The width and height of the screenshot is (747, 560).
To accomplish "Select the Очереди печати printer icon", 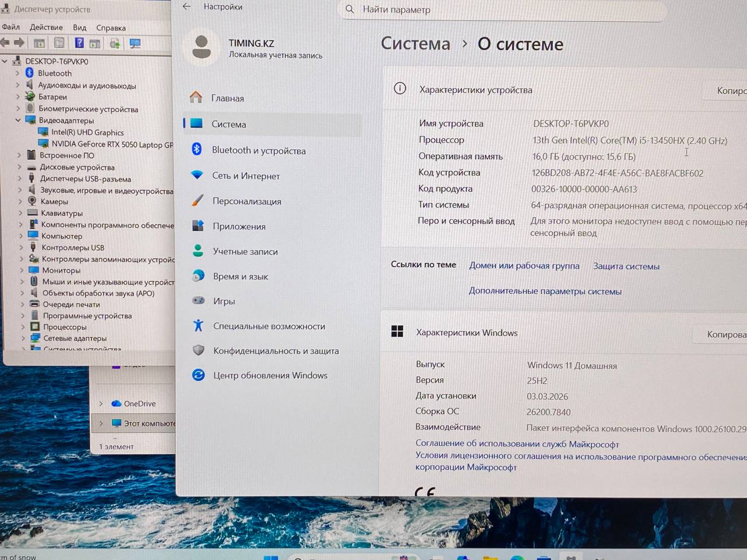I will click(x=34, y=304).
